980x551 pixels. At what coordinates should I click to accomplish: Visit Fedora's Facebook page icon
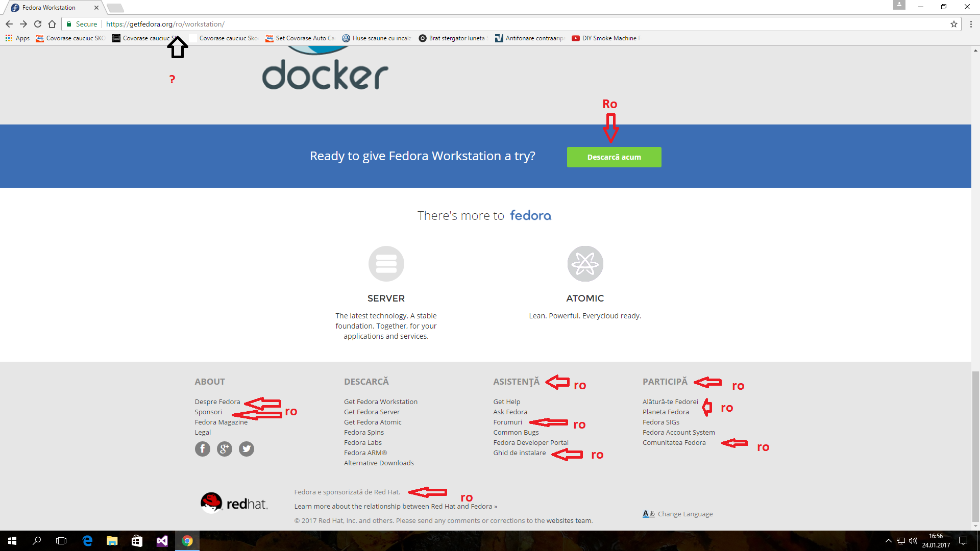pyautogui.click(x=203, y=449)
